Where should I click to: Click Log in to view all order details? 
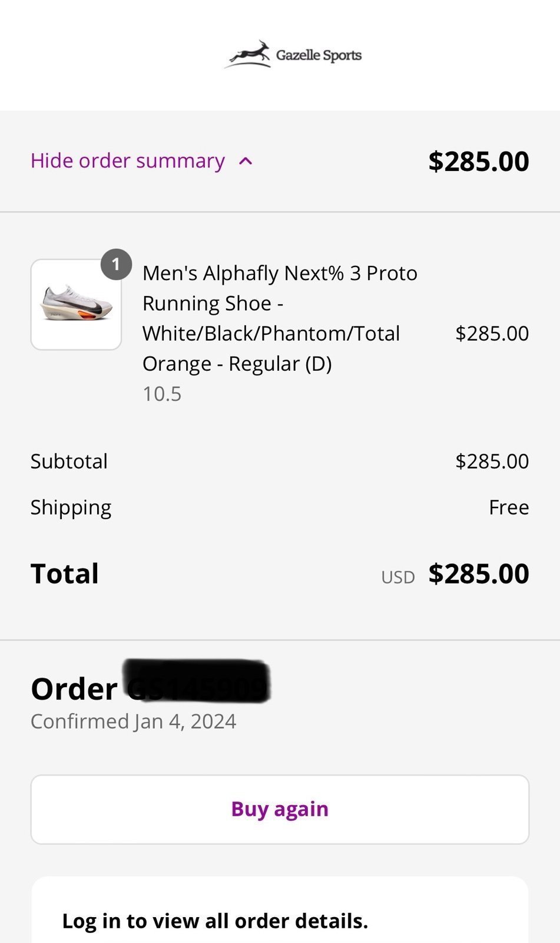pyautogui.click(x=215, y=921)
